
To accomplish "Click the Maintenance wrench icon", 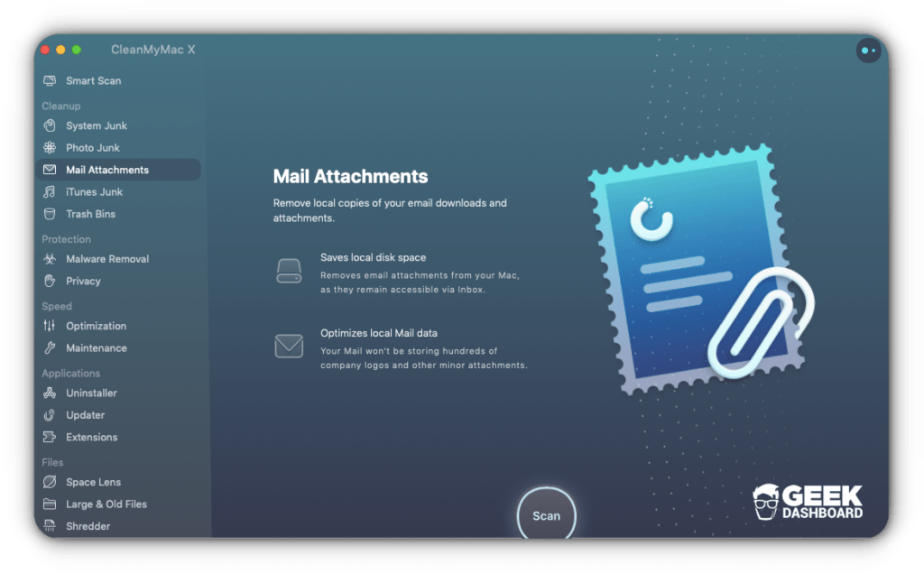I will (x=50, y=348).
